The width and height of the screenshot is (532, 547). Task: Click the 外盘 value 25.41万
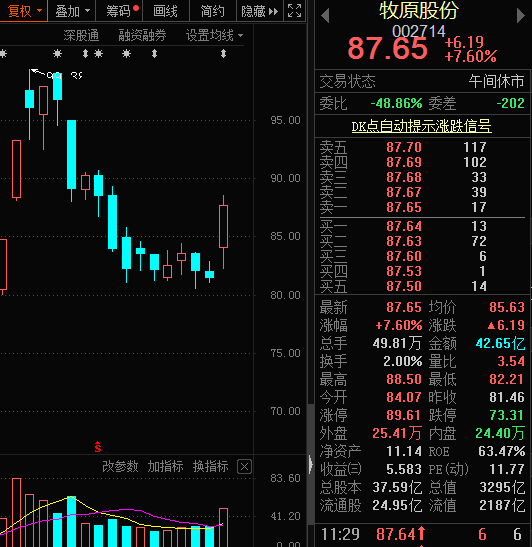pos(397,433)
